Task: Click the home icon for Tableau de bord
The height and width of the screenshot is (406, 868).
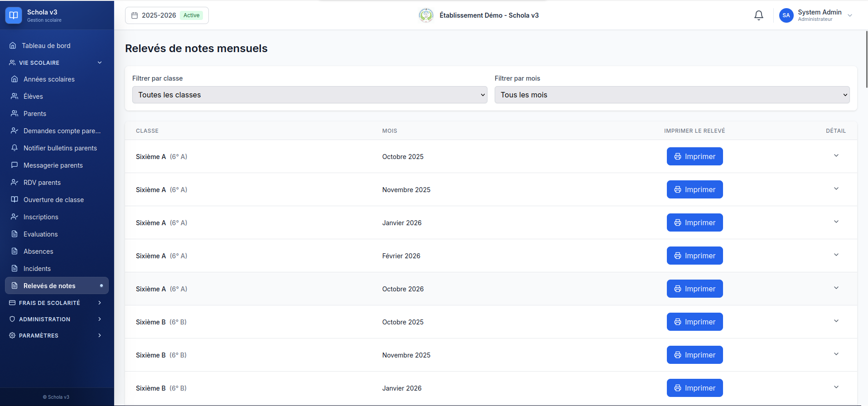Action: click(13, 45)
